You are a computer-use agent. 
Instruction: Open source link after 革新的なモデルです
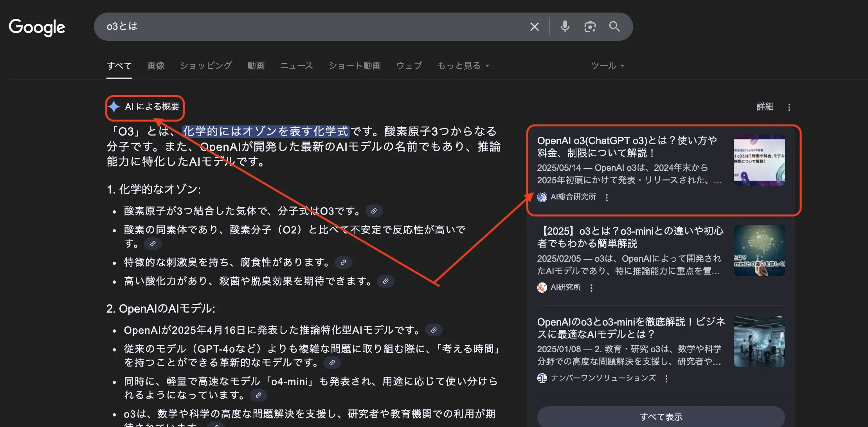(x=332, y=363)
